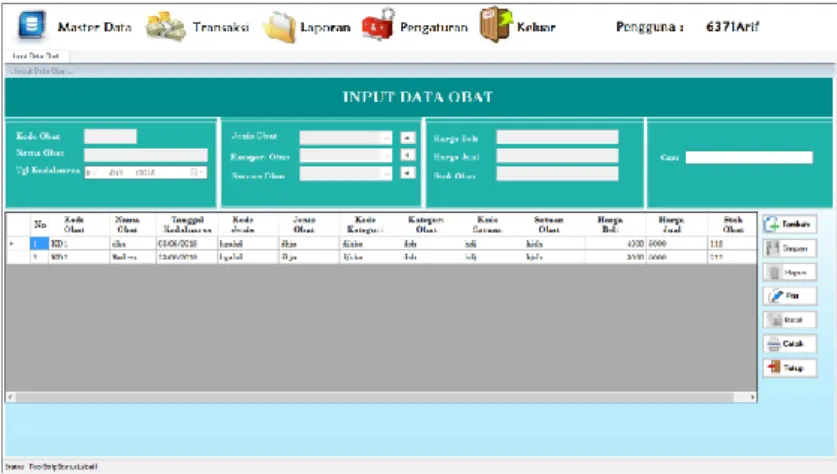Expand the Kategori Obat combo box

tap(386, 156)
